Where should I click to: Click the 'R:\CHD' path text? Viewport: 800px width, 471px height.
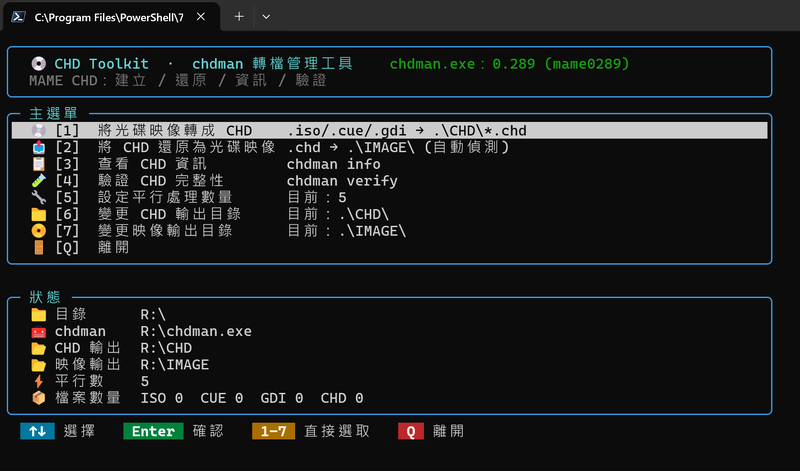coord(166,348)
